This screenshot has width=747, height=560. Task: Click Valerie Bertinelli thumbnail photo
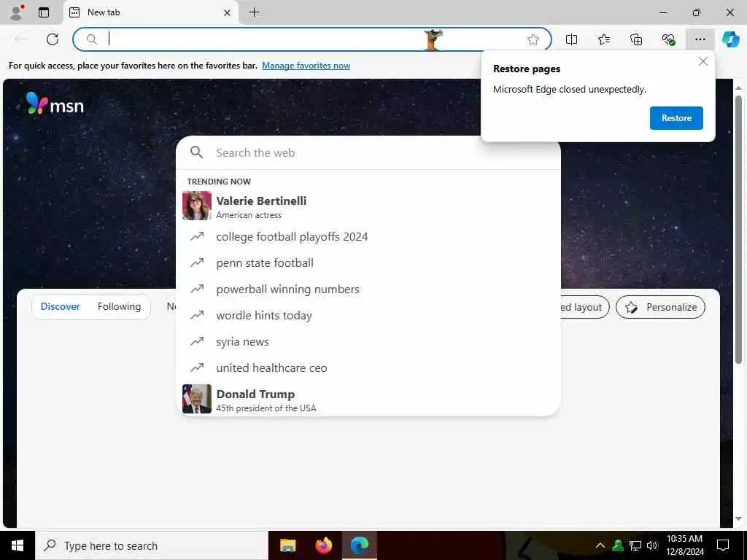[197, 206]
